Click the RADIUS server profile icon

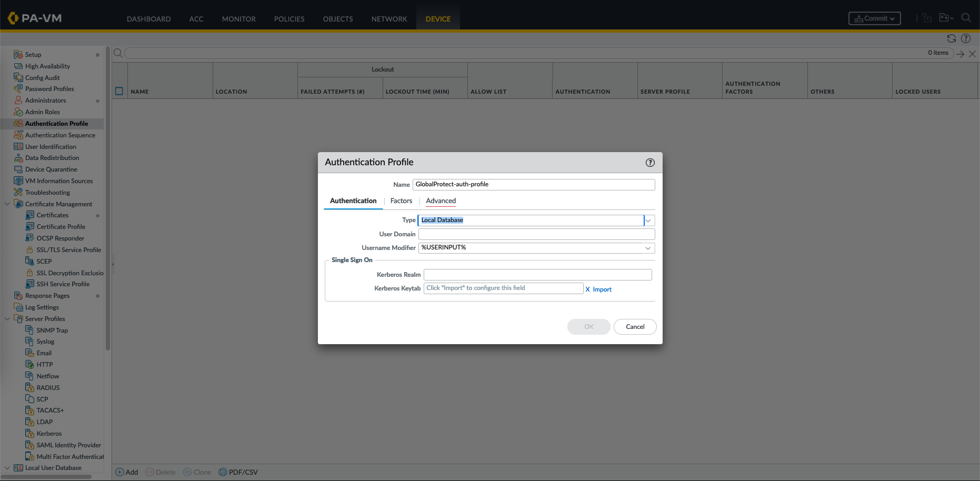coord(30,387)
